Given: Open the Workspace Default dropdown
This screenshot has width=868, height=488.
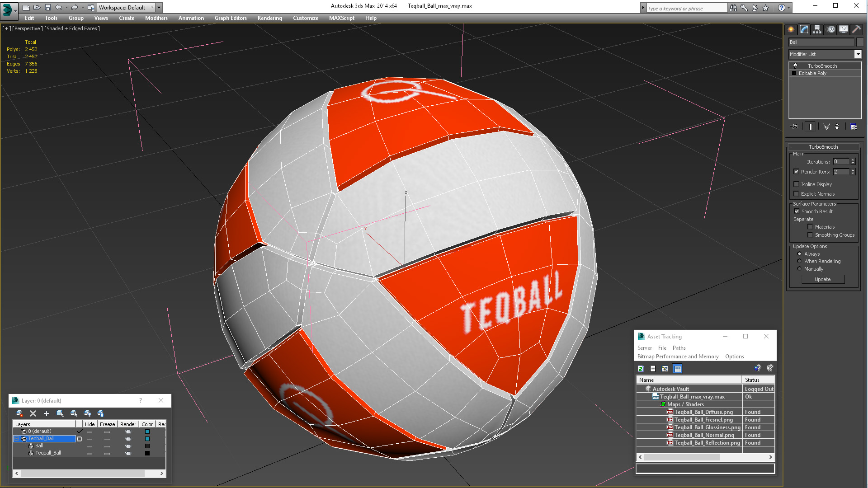Looking at the screenshot, I should 127,8.
